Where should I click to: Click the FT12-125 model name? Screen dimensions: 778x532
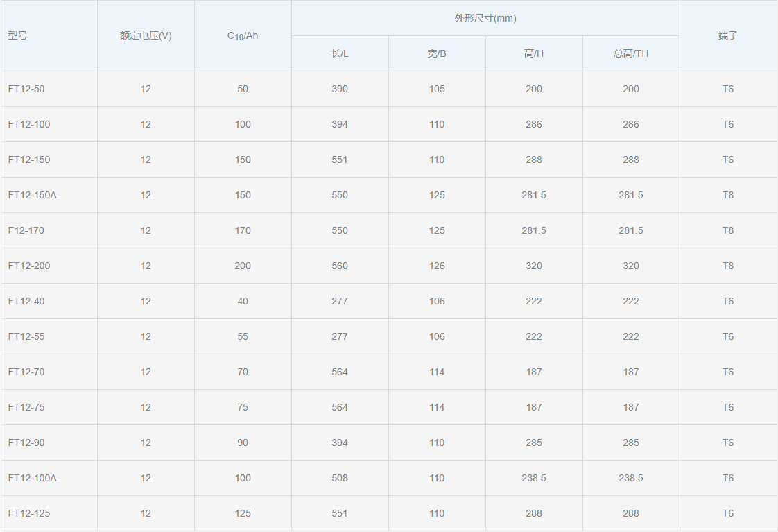29,513
